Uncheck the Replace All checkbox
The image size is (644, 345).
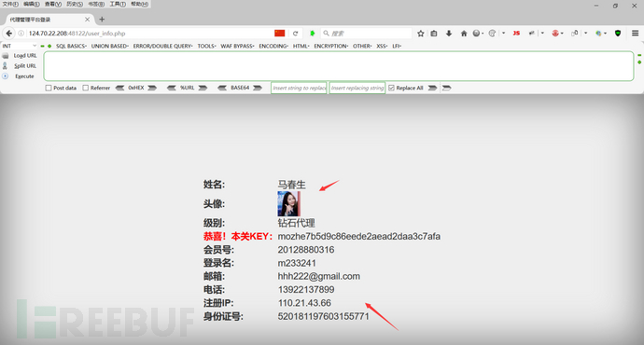click(391, 88)
